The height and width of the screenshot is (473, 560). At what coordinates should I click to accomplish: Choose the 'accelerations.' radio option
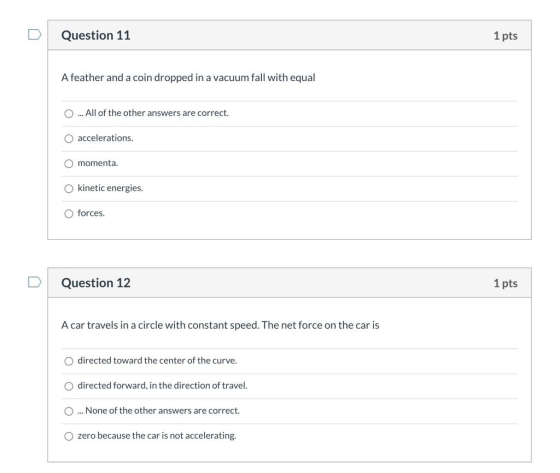[69, 139]
